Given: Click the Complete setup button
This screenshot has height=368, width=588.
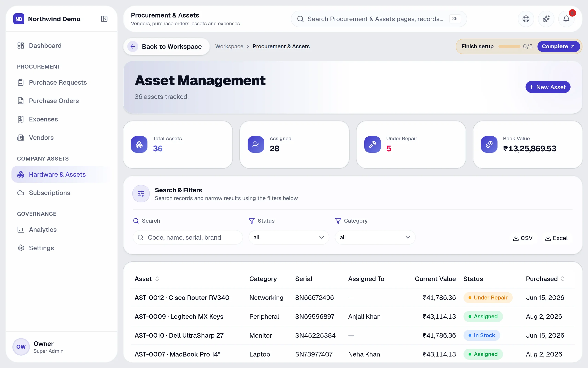Looking at the screenshot, I should click(558, 46).
